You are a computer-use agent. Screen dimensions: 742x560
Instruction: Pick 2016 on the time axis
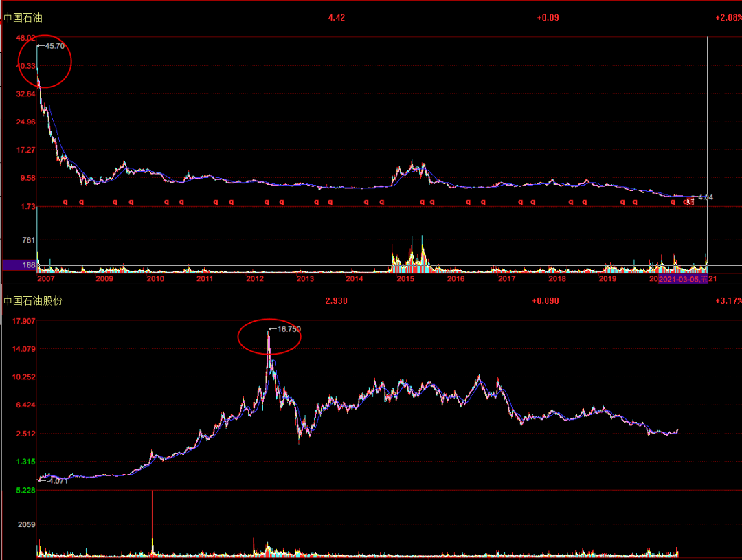click(456, 278)
